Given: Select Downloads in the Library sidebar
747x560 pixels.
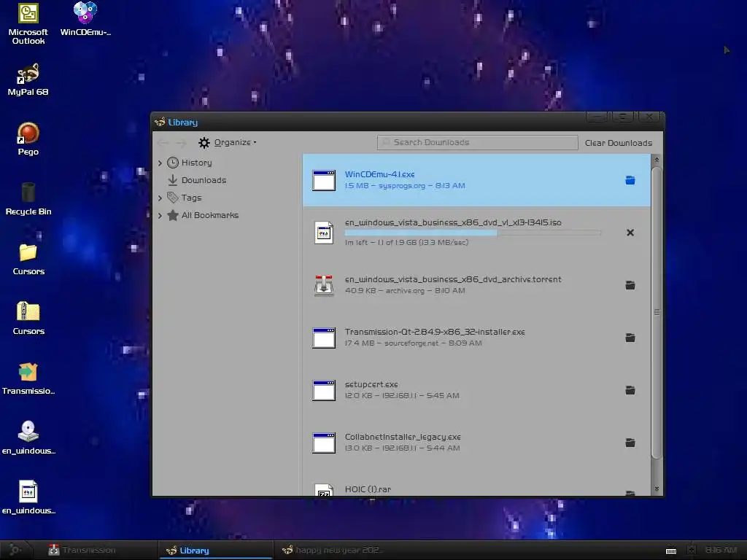Looking at the screenshot, I should tap(204, 180).
